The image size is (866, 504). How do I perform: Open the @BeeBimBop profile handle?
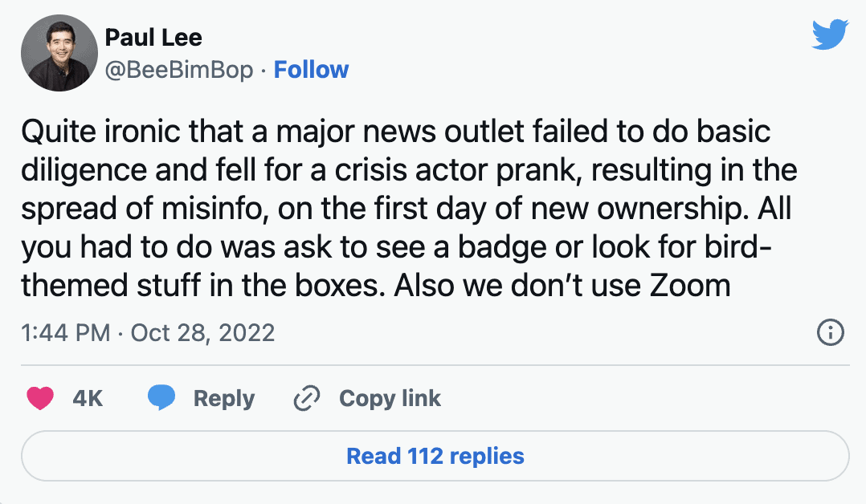pyautogui.click(x=177, y=70)
